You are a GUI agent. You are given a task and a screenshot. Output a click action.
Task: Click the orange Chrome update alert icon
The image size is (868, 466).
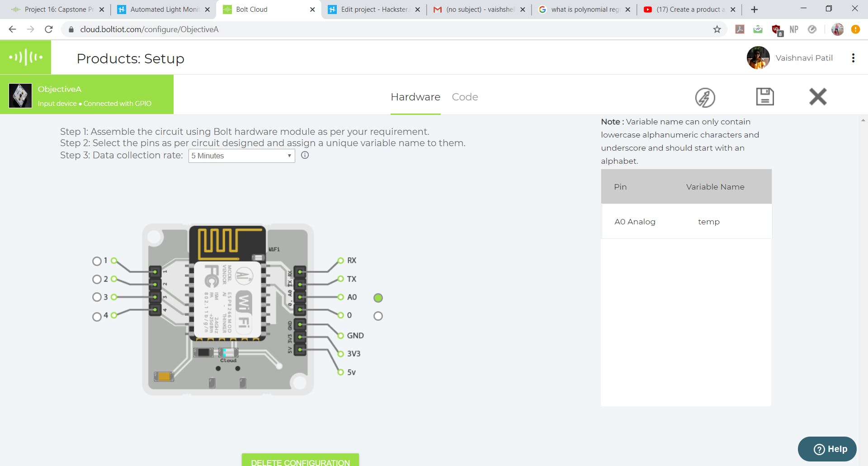(855, 29)
